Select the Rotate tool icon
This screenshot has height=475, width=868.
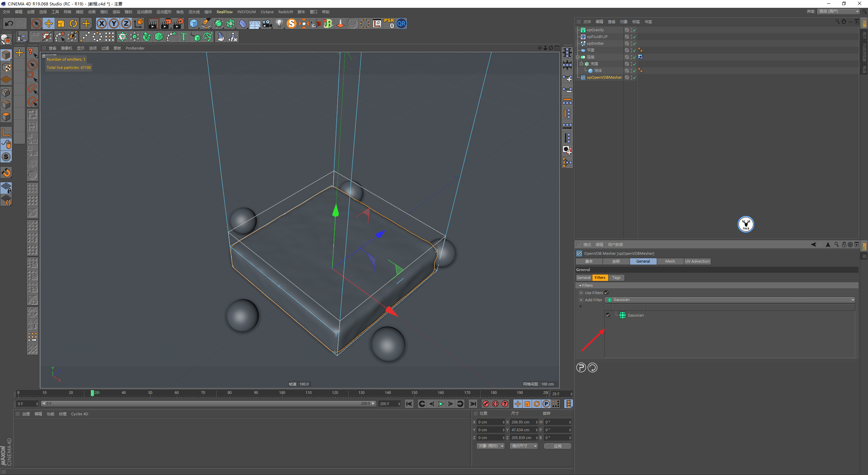73,23
